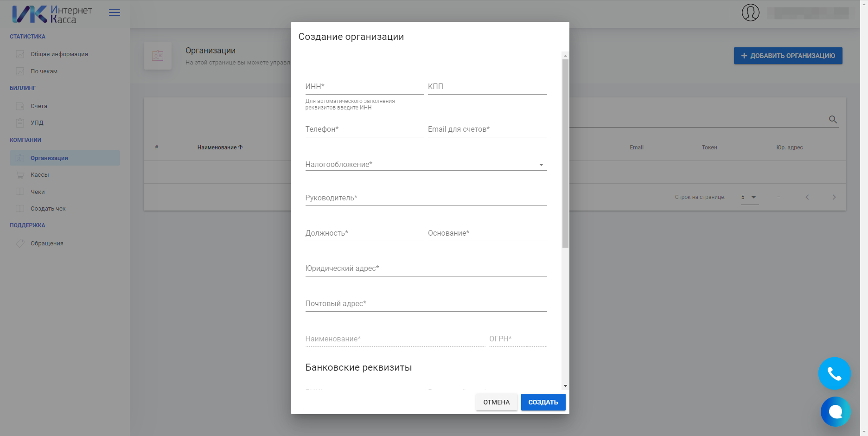Viewport: 868px width, 436px height.
Task: Click the Создать button
Action: click(x=543, y=402)
